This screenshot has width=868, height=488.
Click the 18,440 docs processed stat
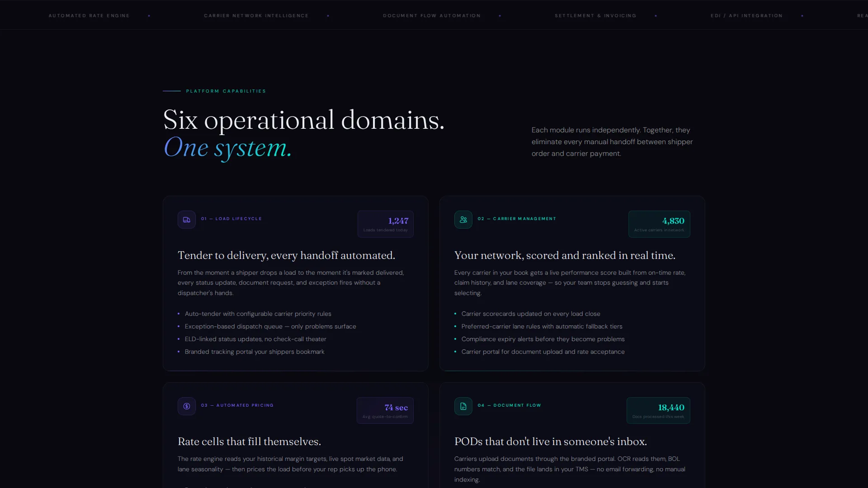pyautogui.click(x=658, y=411)
